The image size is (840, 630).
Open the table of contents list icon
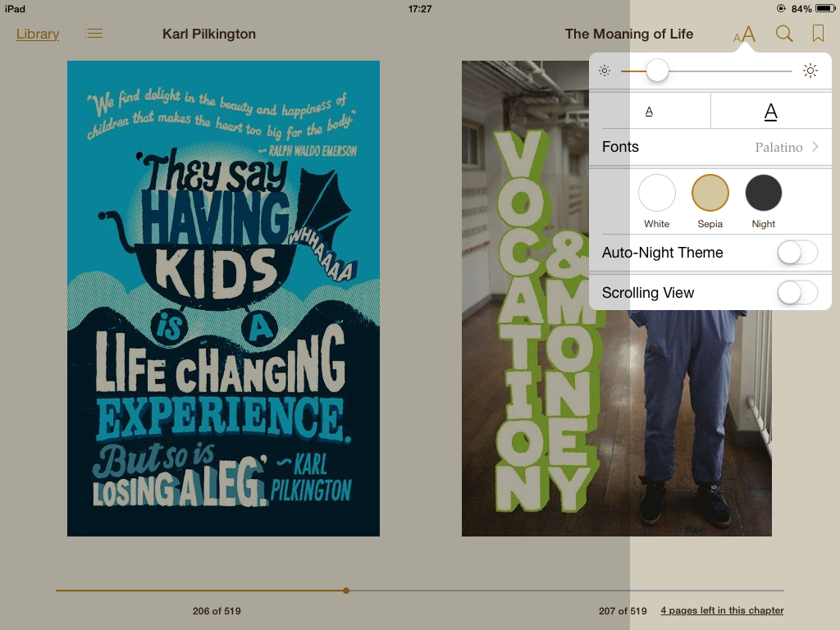(94, 34)
